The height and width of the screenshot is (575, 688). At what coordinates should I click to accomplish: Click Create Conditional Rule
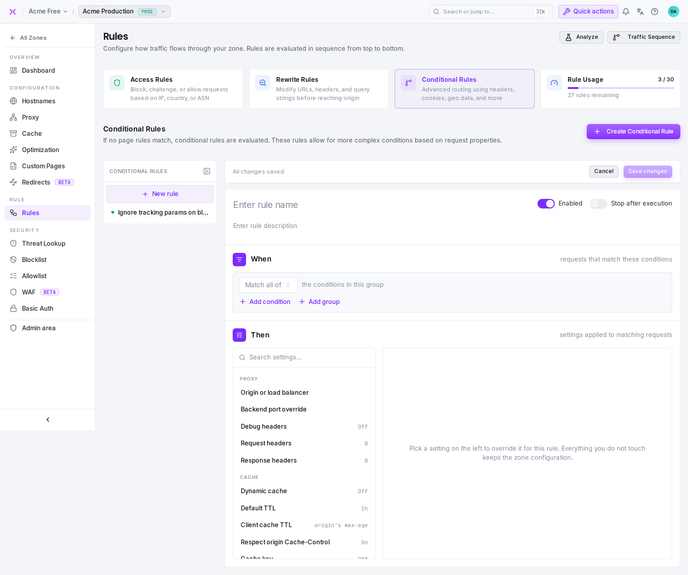click(x=634, y=132)
